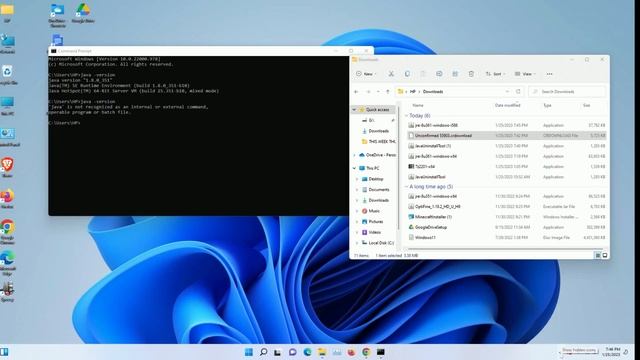The image size is (640, 360).
Task: Open Task View on the taskbar
Action: (278, 352)
